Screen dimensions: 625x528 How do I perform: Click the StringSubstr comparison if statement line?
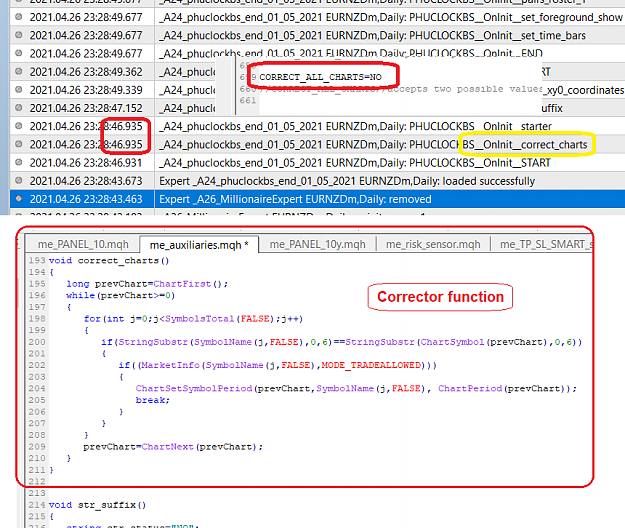click(342, 342)
